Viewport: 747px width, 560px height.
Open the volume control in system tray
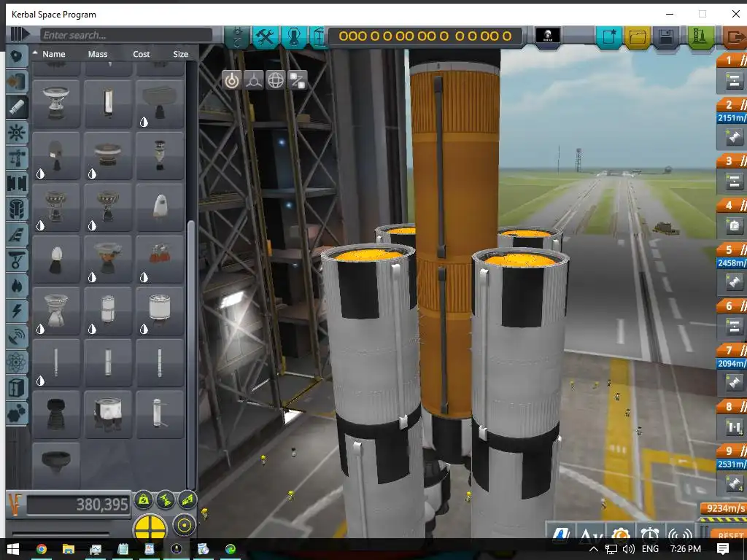(x=628, y=549)
